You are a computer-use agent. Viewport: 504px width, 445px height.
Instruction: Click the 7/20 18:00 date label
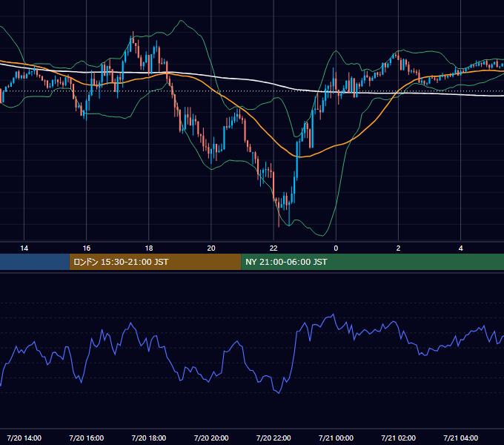[149, 438]
